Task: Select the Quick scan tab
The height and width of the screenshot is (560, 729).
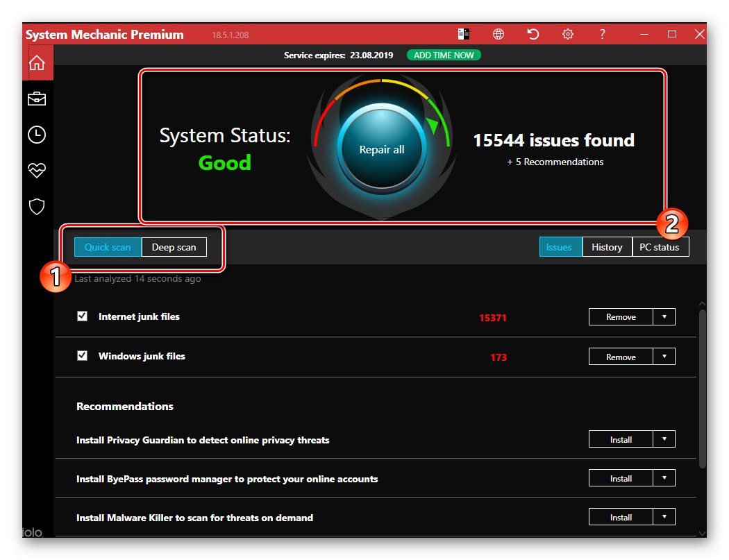Action: [x=108, y=247]
